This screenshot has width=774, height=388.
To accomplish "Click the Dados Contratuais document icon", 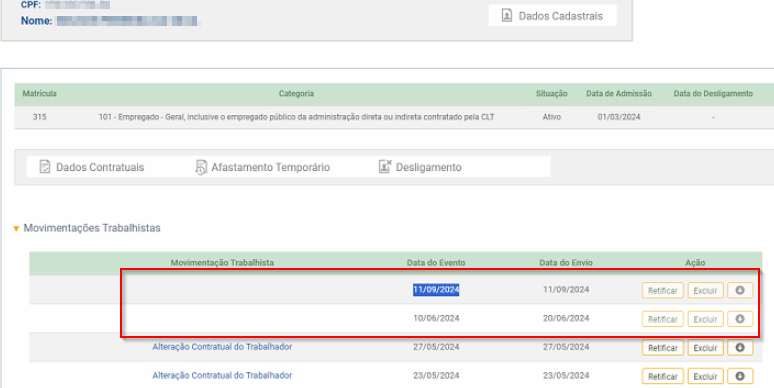I will (x=45, y=167).
